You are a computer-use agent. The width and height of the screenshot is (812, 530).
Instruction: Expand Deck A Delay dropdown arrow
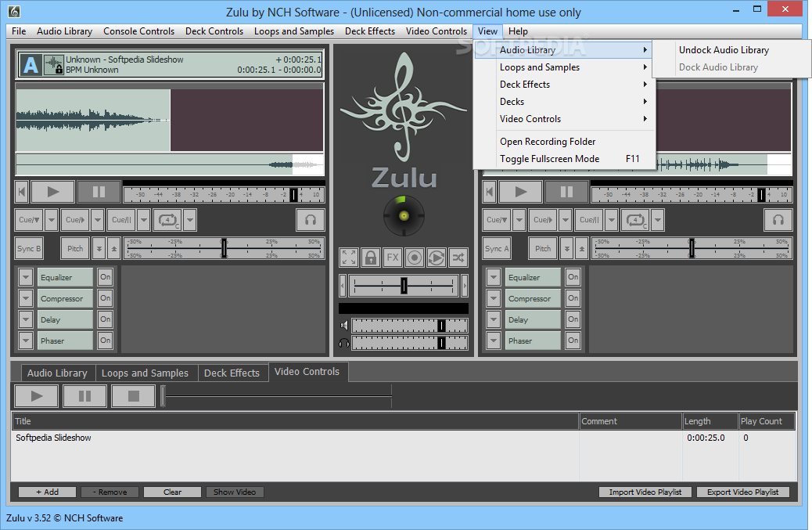(x=26, y=319)
